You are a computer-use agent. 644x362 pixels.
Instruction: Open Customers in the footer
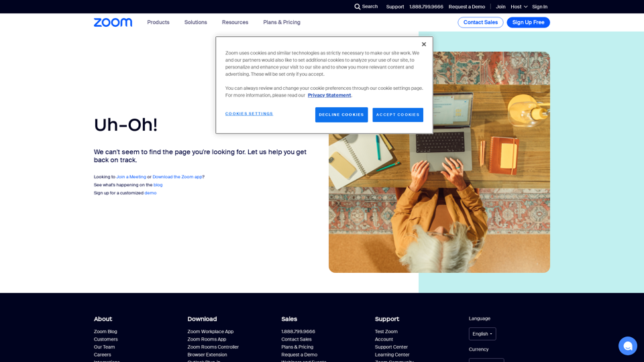[105, 339]
